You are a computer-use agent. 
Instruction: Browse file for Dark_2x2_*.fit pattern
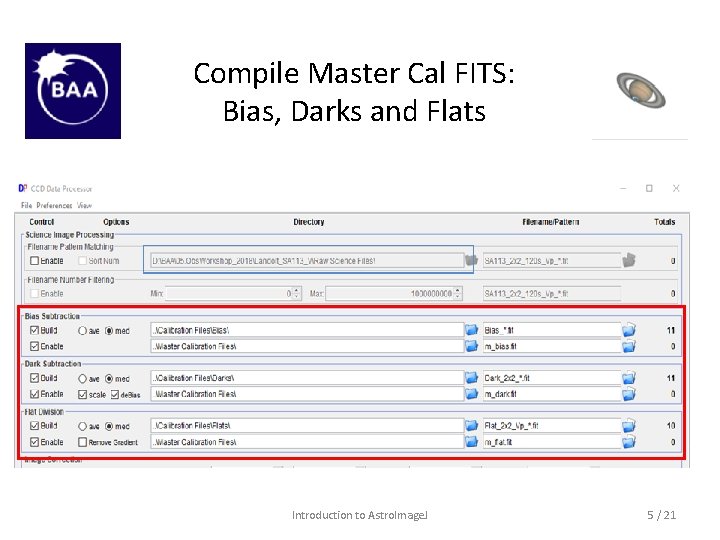tap(629, 377)
